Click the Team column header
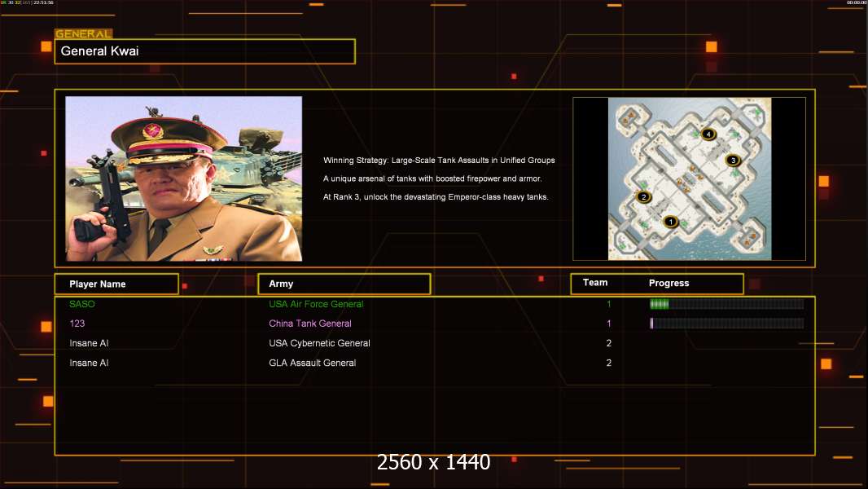The width and height of the screenshot is (868, 489). pos(595,283)
